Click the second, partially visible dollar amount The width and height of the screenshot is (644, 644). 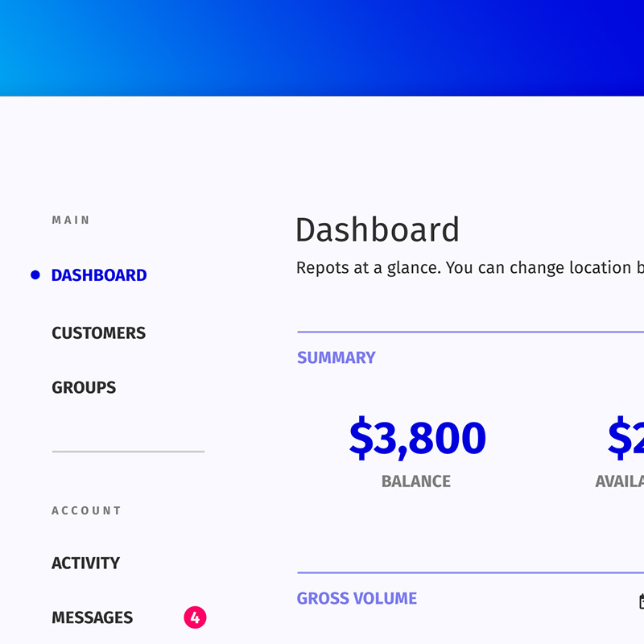(x=626, y=438)
